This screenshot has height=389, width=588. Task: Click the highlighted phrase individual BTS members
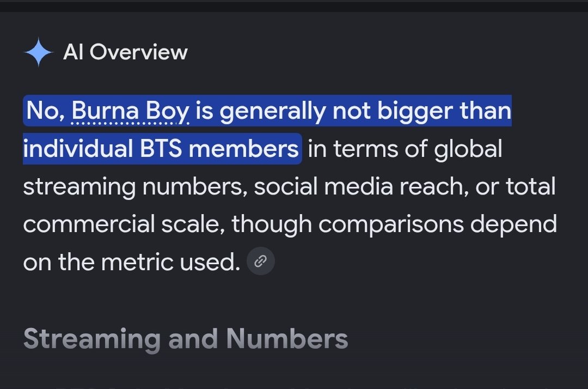pyautogui.click(x=161, y=149)
